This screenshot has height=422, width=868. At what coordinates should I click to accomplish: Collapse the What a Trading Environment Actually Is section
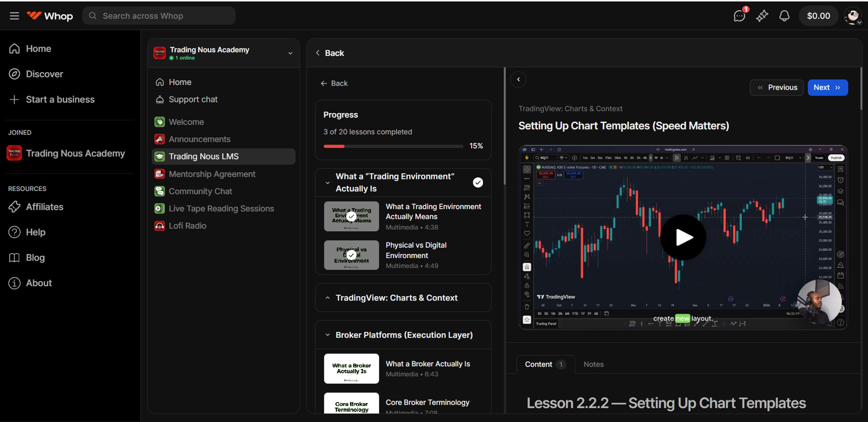(328, 183)
